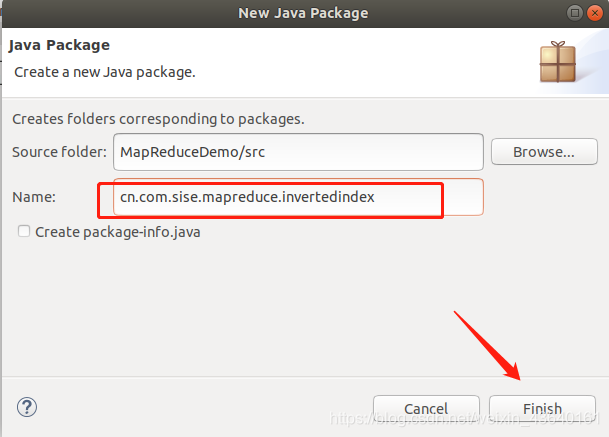Click the blog.csdn.net watermark URL
Image resolution: width=609 pixels, height=437 pixels.
465,418
